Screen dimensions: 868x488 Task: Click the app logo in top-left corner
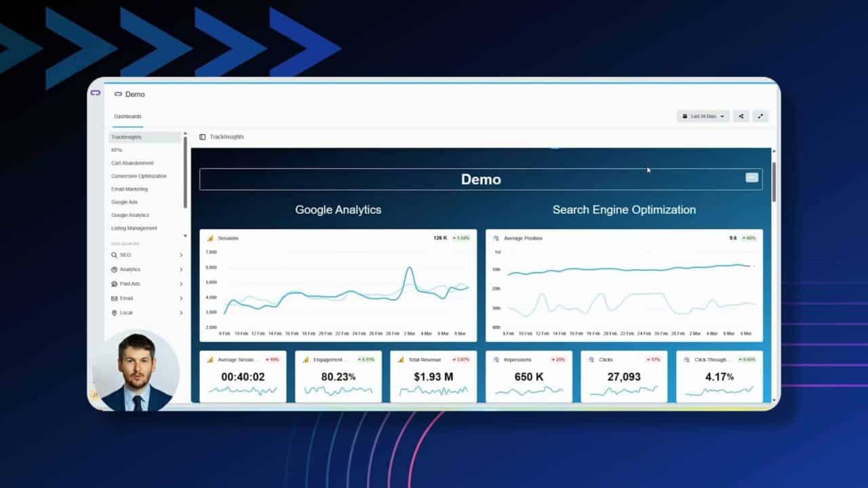(x=95, y=94)
